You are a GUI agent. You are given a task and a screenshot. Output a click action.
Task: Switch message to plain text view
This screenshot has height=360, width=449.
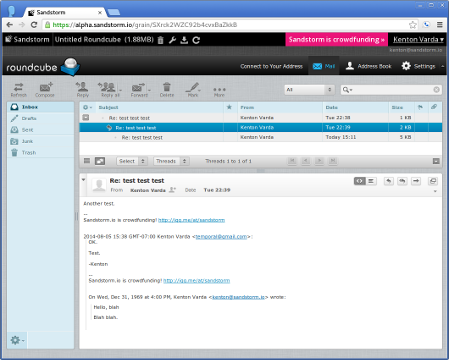point(371,181)
